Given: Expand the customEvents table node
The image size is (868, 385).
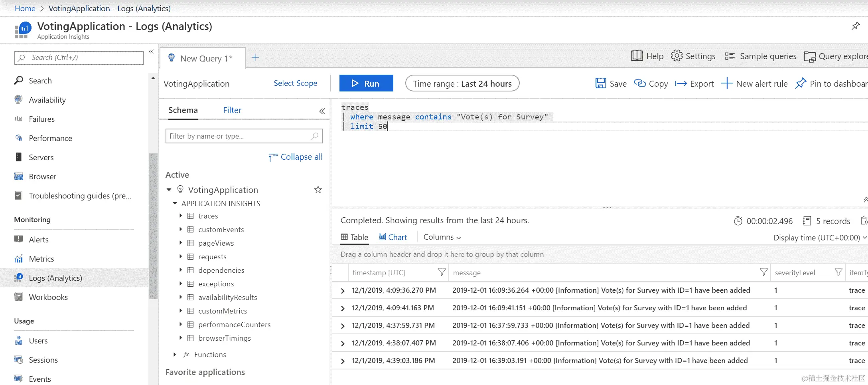Looking at the screenshot, I should (x=180, y=229).
